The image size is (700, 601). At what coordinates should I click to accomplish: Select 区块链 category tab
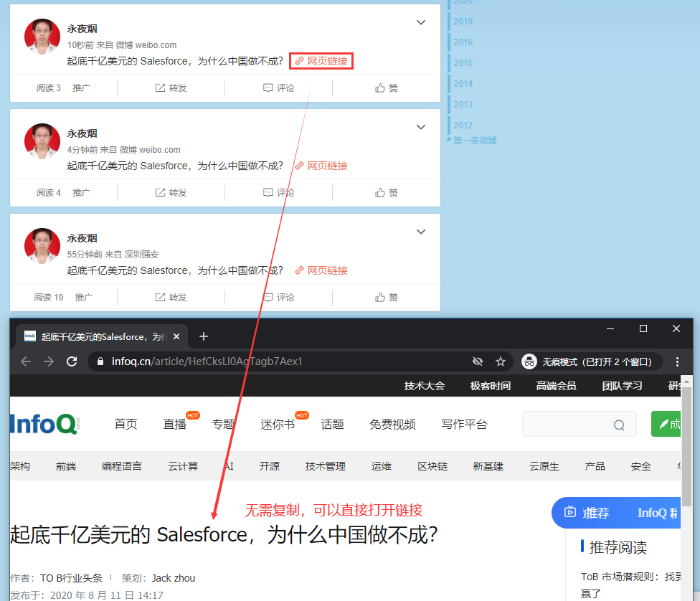pos(432,466)
